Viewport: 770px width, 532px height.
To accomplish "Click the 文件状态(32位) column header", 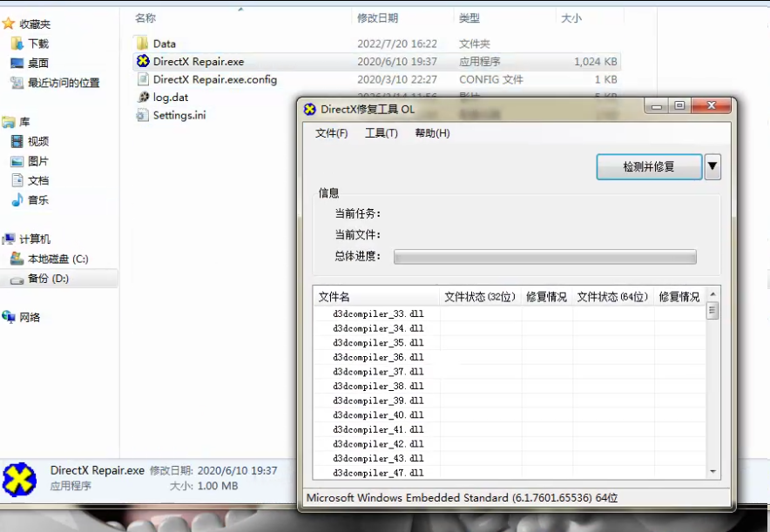I will pyautogui.click(x=480, y=296).
